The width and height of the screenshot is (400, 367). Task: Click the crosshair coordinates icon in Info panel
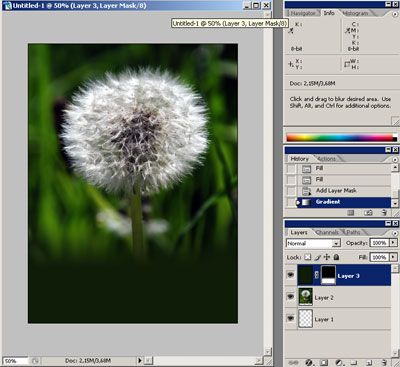point(291,64)
